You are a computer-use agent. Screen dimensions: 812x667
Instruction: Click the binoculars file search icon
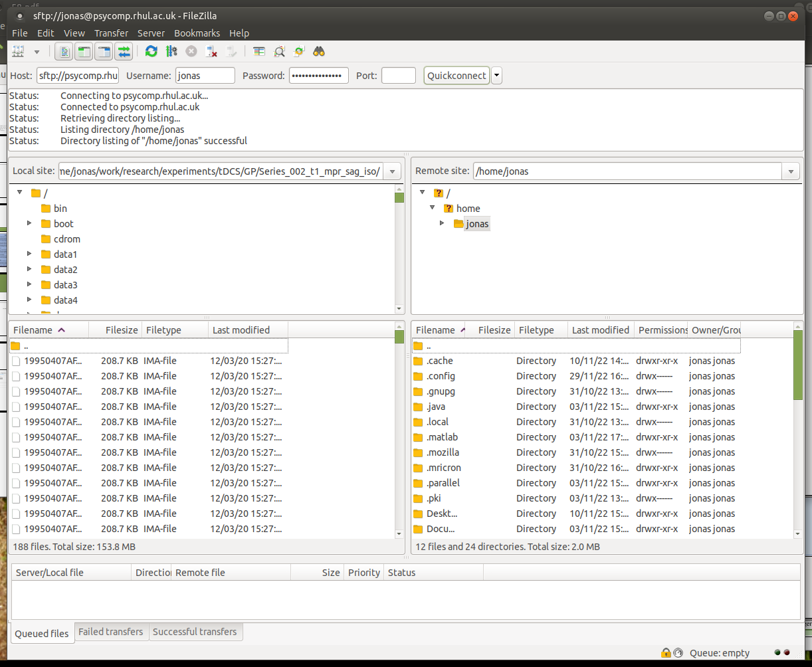tap(319, 51)
